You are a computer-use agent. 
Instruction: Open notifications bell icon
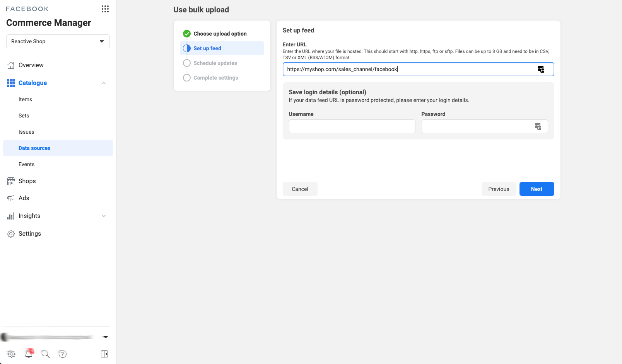[29, 354]
